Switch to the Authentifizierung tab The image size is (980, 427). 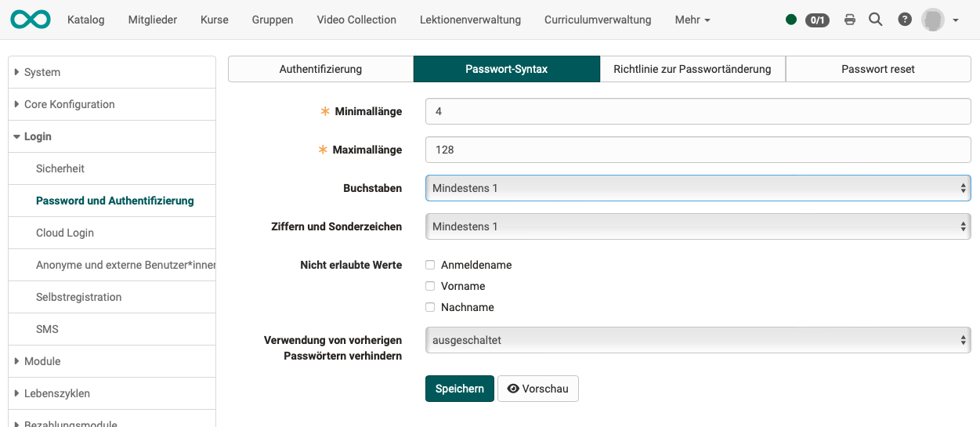pos(320,69)
